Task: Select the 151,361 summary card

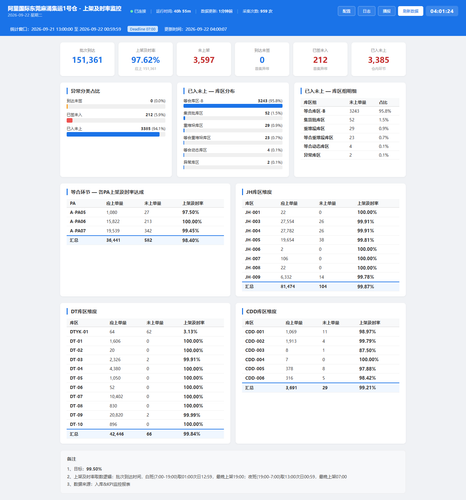Action: point(87,59)
